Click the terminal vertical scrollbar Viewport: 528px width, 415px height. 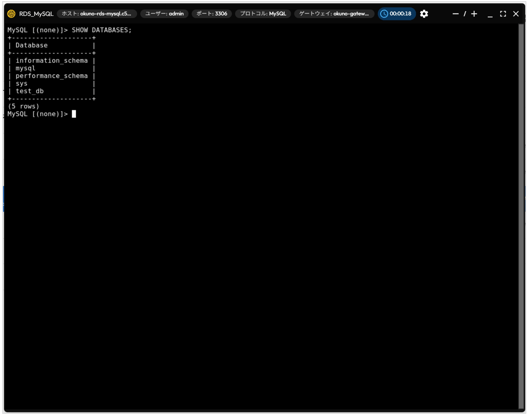[x=521, y=216]
